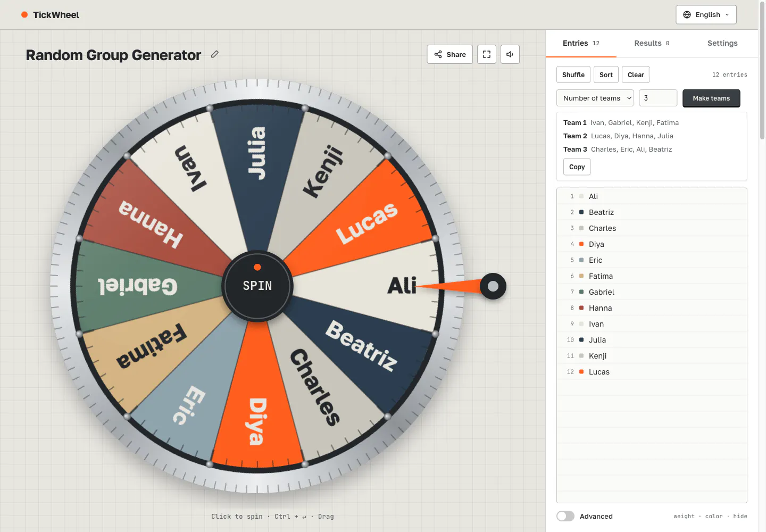Copy the generated teams
Screen dimensions: 766x532
[577, 167]
